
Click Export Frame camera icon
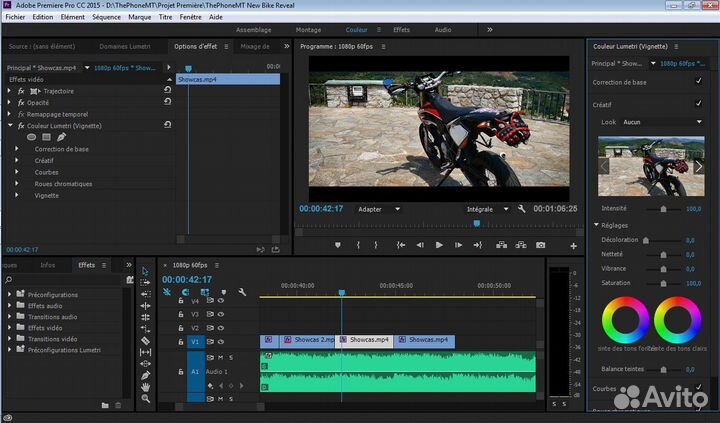click(541, 245)
